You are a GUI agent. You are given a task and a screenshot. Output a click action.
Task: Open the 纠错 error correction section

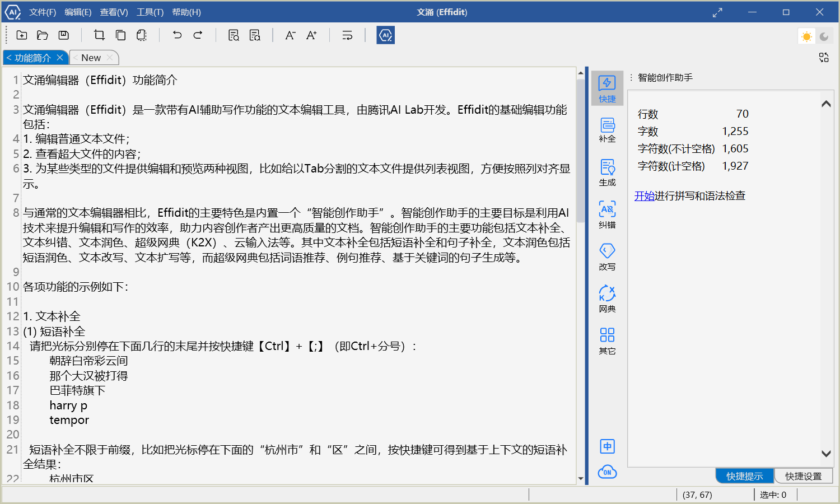[607, 215]
